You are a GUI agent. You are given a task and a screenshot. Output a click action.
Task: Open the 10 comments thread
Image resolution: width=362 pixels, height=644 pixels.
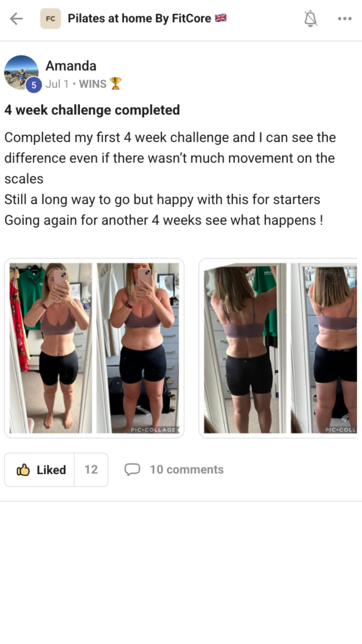(x=187, y=470)
